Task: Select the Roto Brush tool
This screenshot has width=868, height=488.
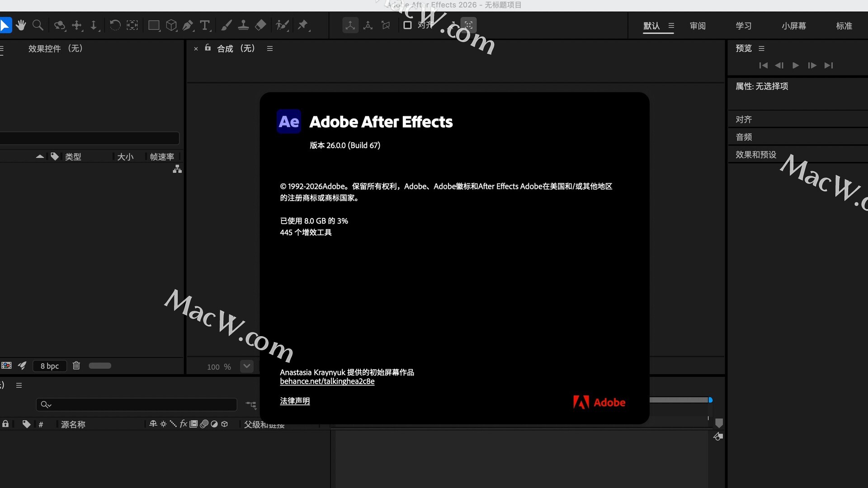Action: point(282,25)
